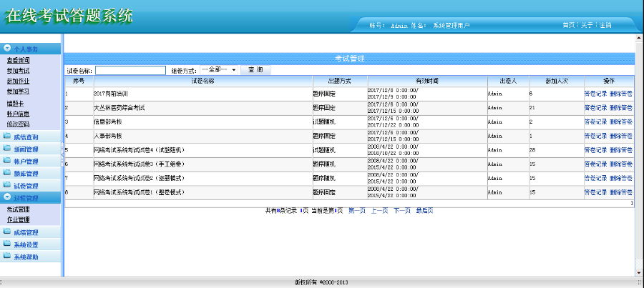Click the collapse arrow icon beside 个人事务
The height and width of the screenshot is (288, 644).
(7, 48)
